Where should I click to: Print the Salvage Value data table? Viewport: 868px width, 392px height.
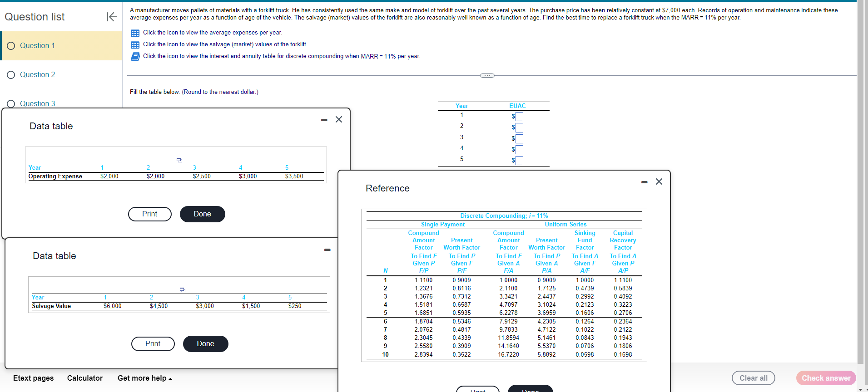coord(153,344)
